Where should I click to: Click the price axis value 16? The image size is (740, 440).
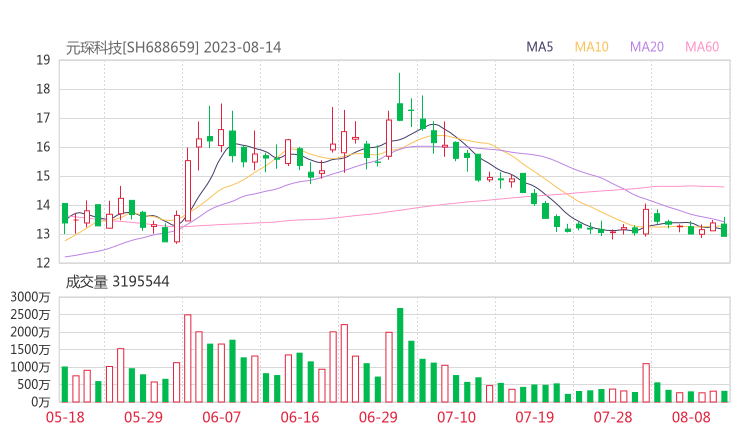[43, 147]
